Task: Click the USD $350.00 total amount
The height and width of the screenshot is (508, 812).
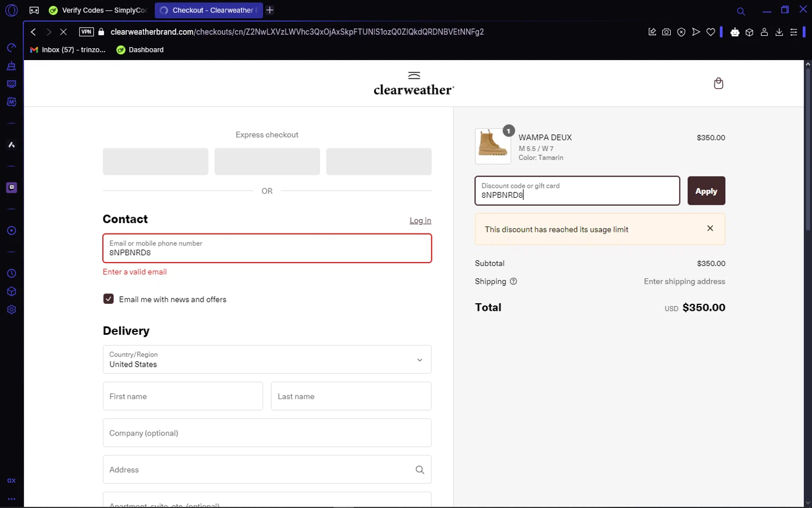Action: point(695,308)
